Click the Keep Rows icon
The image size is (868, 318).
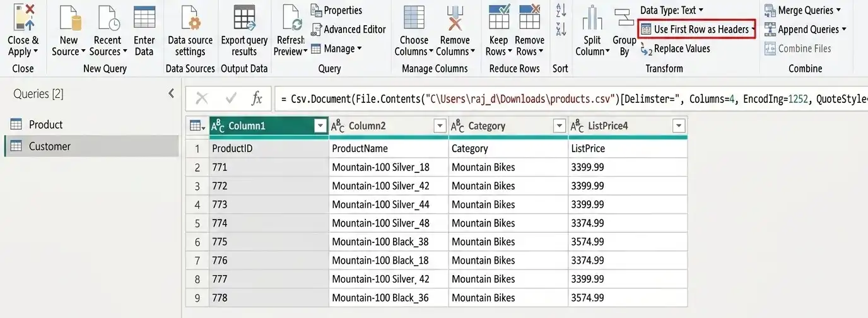[499, 17]
